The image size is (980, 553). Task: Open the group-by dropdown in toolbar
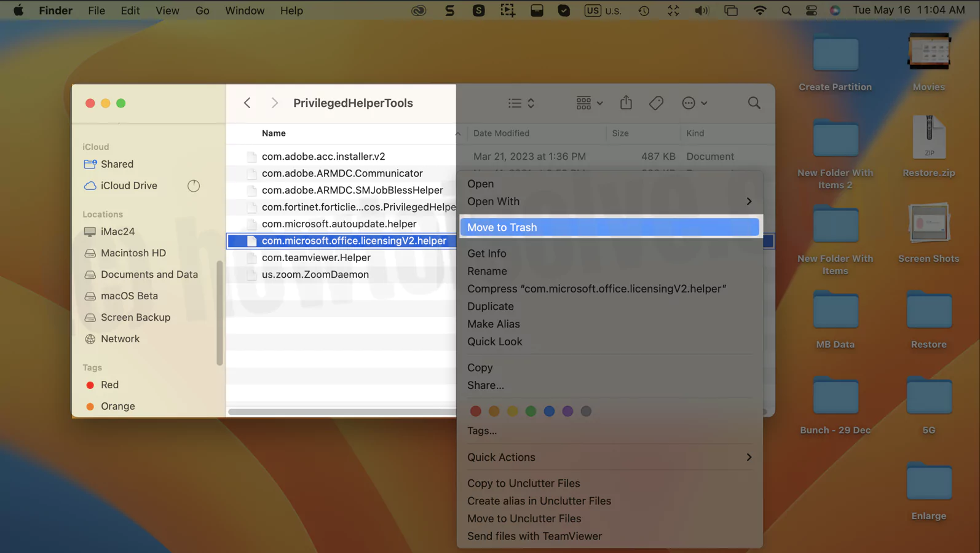coord(589,103)
